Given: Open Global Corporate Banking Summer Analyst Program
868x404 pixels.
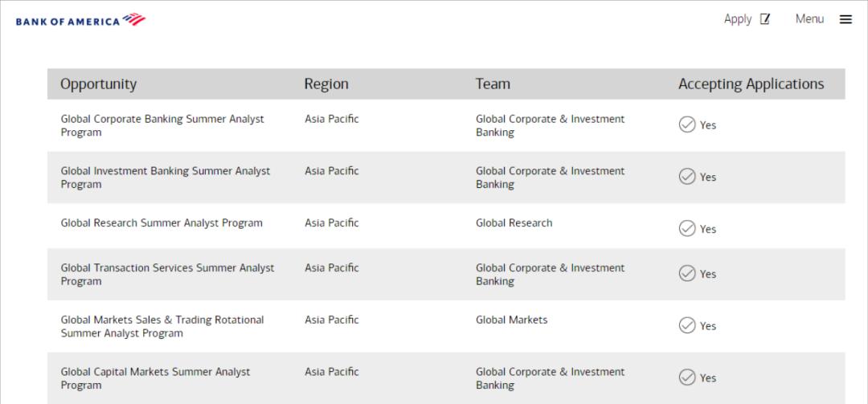Looking at the screenshot, I should click(x=162, y=125).
